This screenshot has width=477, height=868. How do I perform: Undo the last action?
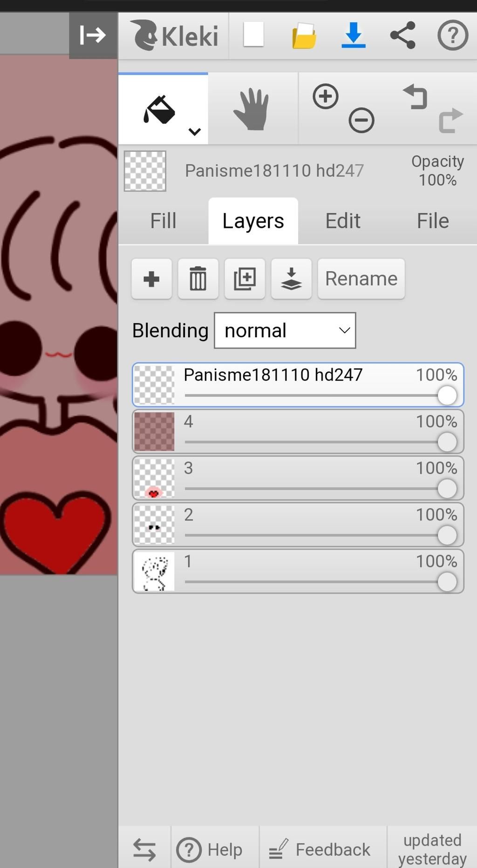pyautogui.click(x=415, y=97)
